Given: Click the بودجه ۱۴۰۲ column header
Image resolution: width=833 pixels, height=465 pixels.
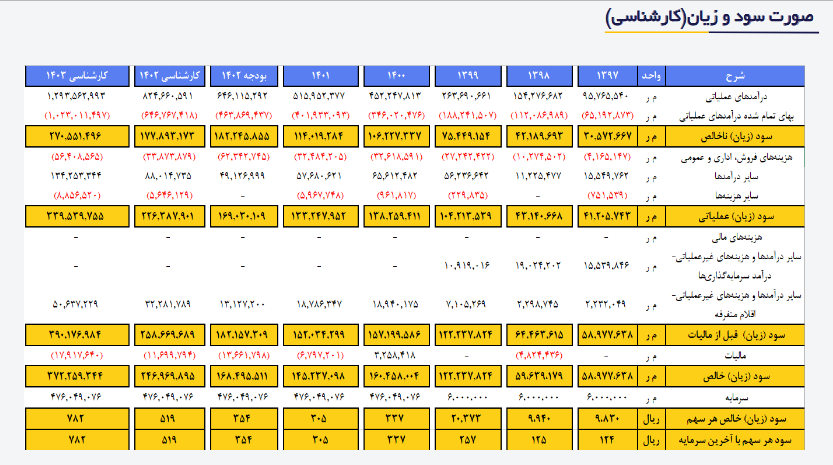Looking at the screenshot, I should pos(246,75).
